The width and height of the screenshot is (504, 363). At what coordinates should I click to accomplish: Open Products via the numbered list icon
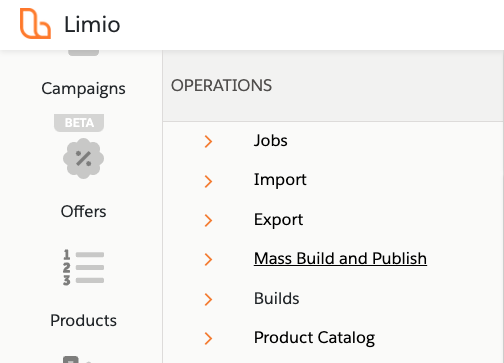tap(83, 268)
